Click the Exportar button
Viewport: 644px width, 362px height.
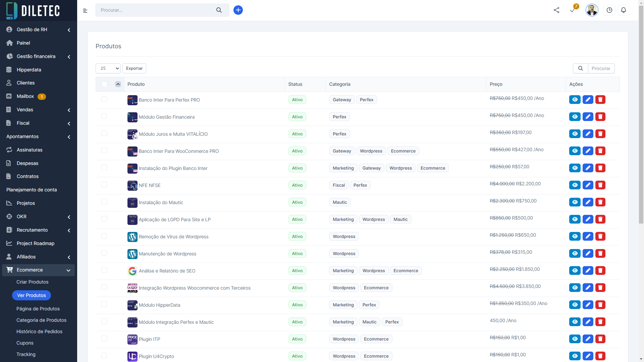click(x=134, y=68)
